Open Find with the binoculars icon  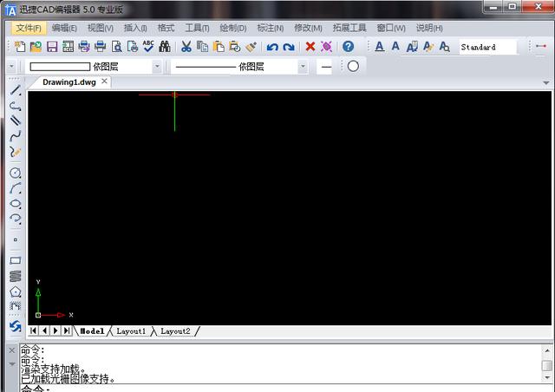pyautogui.click(x=165, y=46)
